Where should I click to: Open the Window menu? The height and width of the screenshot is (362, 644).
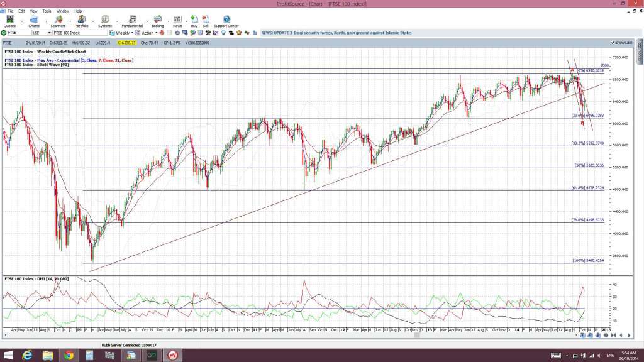click(62, 11)
